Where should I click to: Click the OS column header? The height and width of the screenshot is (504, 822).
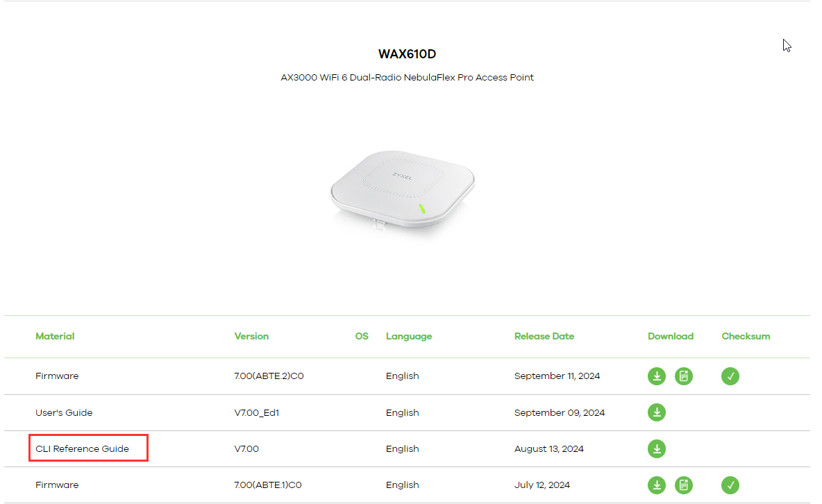point(362,336)
